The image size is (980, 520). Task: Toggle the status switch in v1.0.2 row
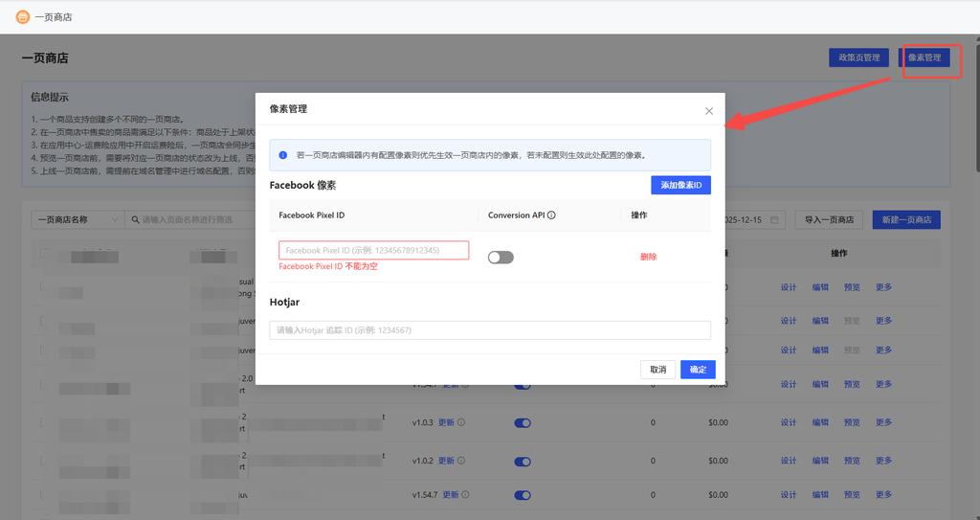tap(523, 461)
